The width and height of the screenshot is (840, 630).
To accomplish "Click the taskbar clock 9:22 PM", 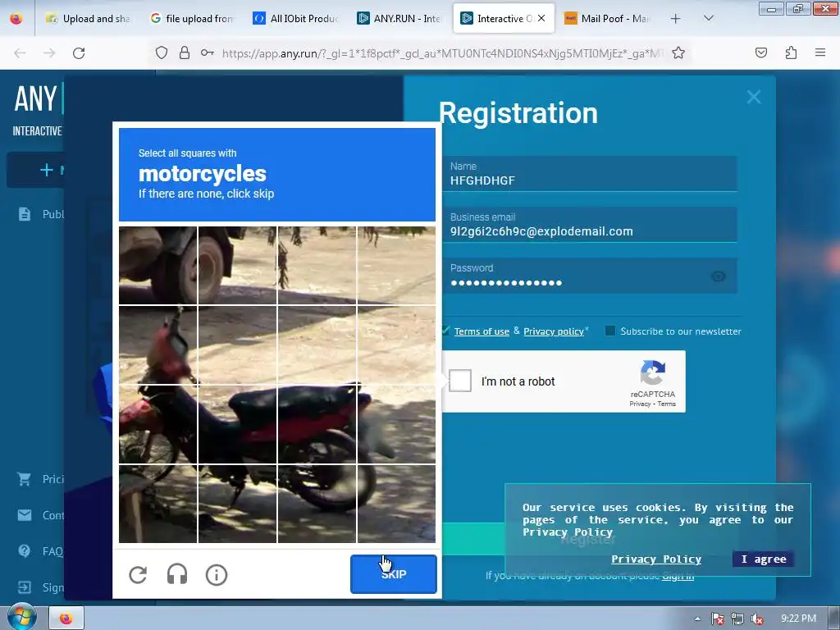I will [x=798, y=619].
